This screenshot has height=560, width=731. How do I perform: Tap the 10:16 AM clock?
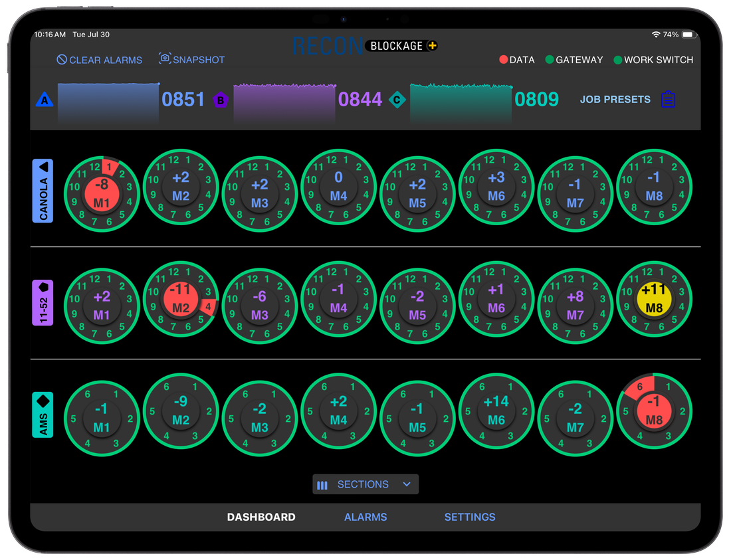pyautogui.click(x=50, y=35)
